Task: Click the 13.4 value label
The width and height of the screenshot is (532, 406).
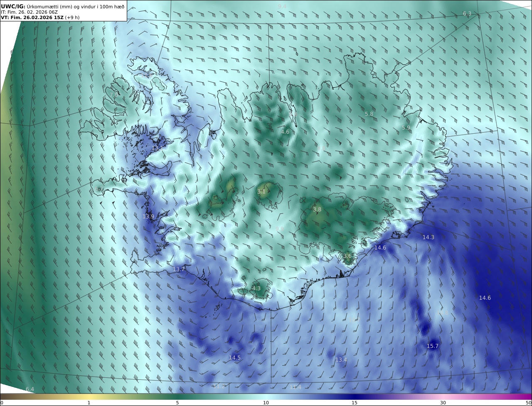Action: (341, 360)
